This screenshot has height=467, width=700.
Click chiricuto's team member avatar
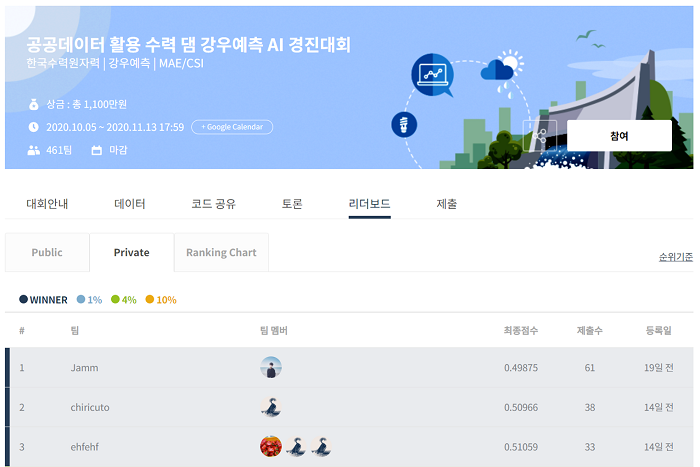click(270, 407)
